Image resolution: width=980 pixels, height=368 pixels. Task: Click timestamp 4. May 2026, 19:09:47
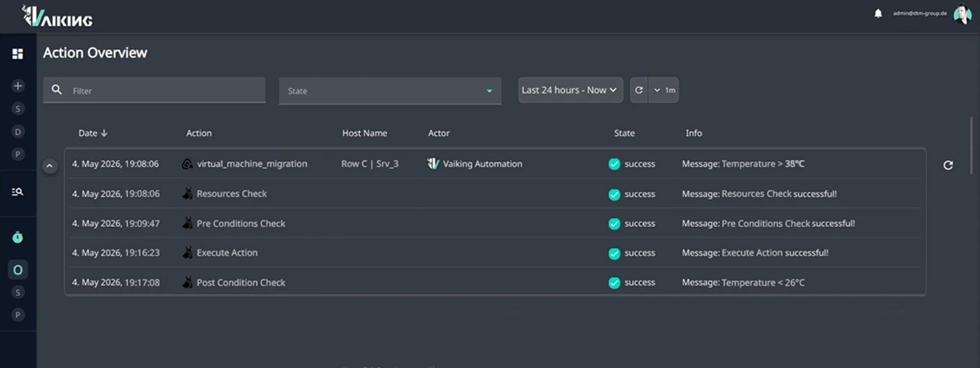116,224
